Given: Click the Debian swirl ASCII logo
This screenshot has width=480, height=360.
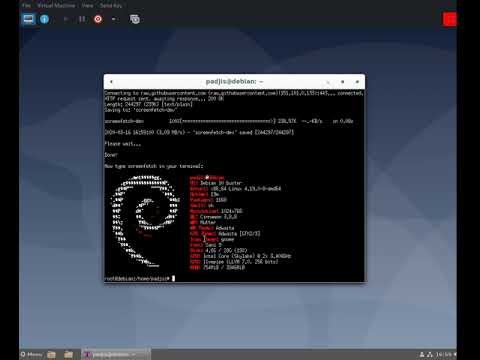Looking at the screenshot, I should (145, 221).
